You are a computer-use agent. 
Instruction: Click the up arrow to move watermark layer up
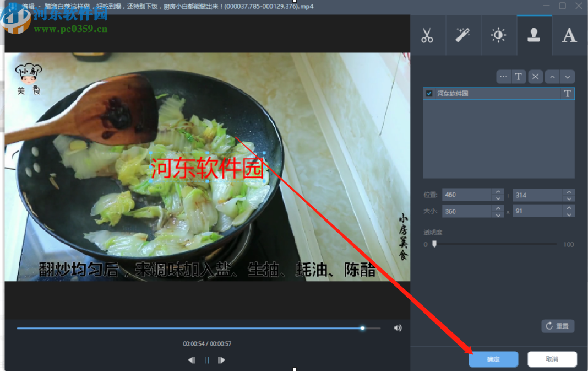(552, 77)
